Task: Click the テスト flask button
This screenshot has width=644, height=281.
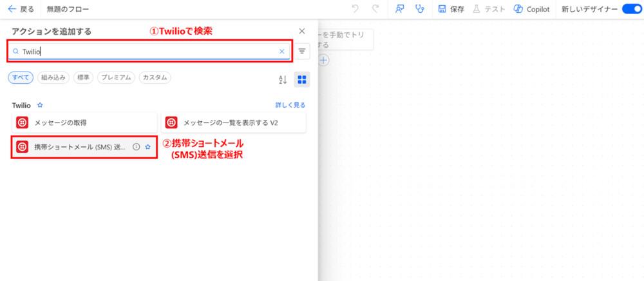Action: [x=489, y=9]
